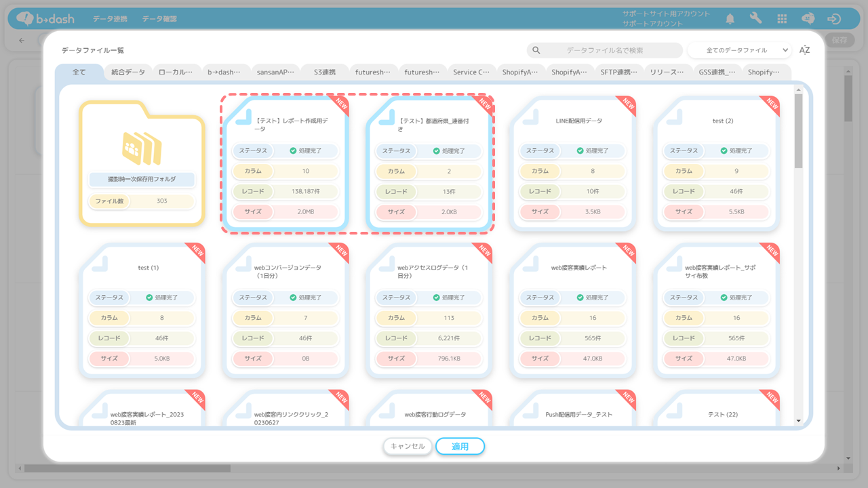Image resolution: width=868 pixels, height=488 pixels.
Task: Click the logout arrow icon
Action: [834, 18]
